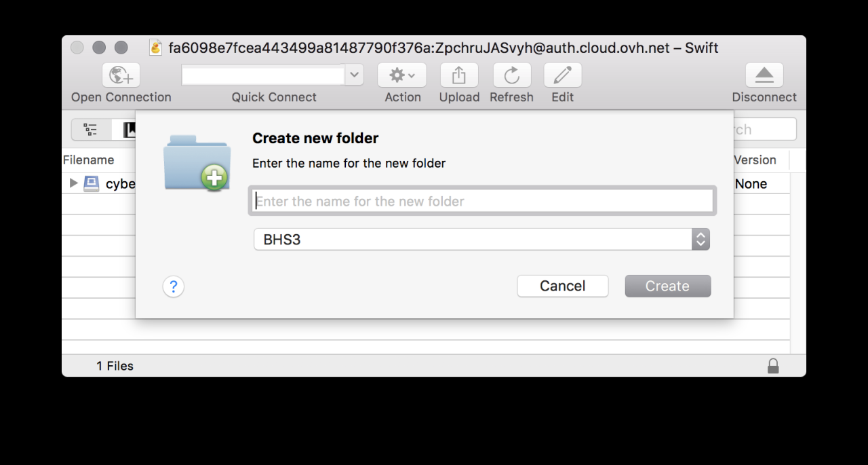Viewport: 868px width, 465px height.
Task: Click the new folder name field
Action: point(482,201)
